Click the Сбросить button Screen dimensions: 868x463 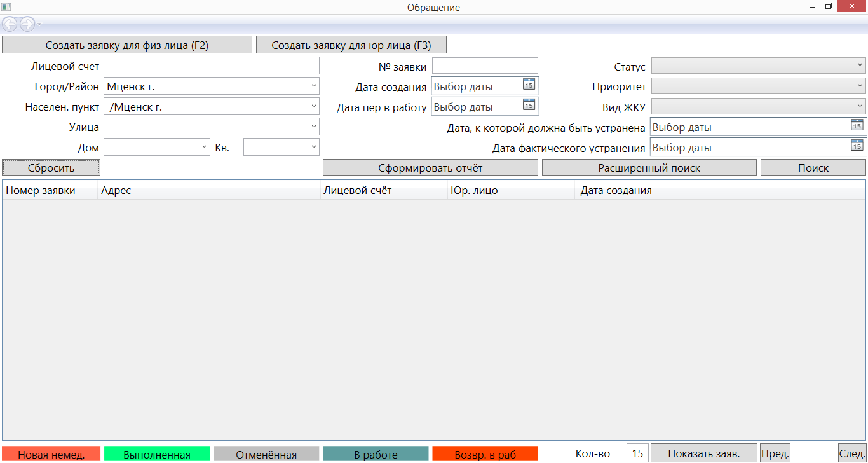point(51,168)
